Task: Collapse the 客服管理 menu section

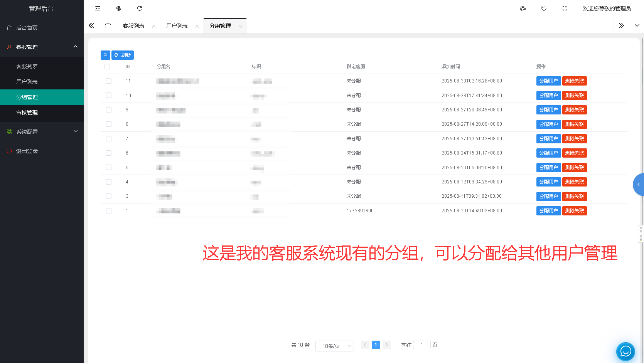Action: click(42, 47)
